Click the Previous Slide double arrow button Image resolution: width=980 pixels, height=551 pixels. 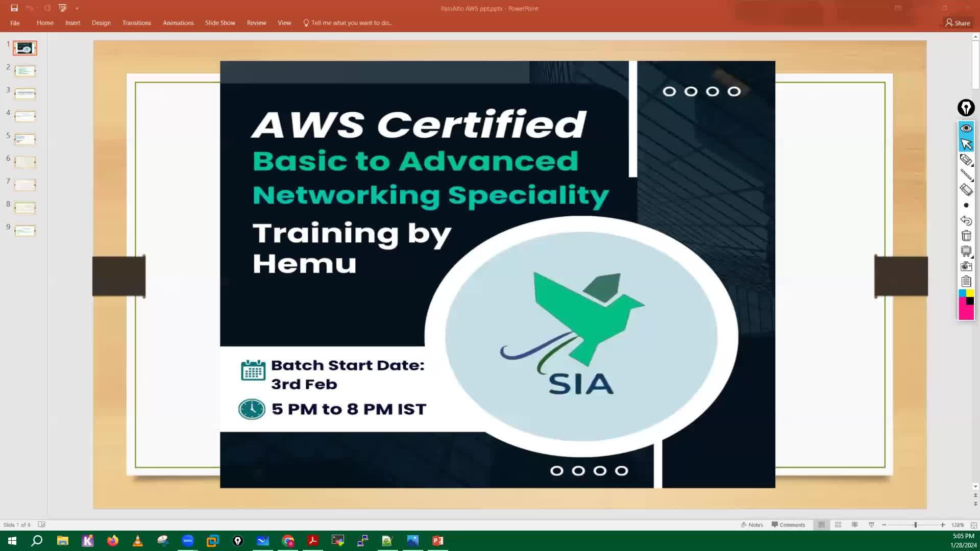[x=975, y=495]
